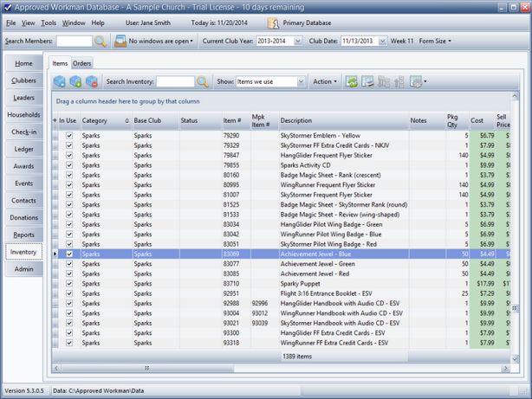Screen dimensions: 532x399
Task: Open the Ledger section
Action: [23, 149]
